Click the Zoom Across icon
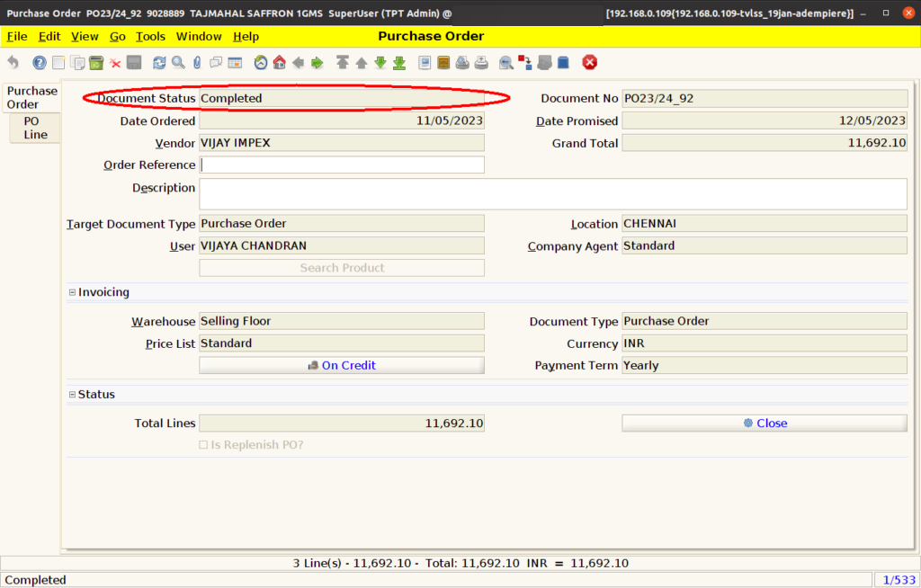This screenshot has width=921, height=588. 505,62
